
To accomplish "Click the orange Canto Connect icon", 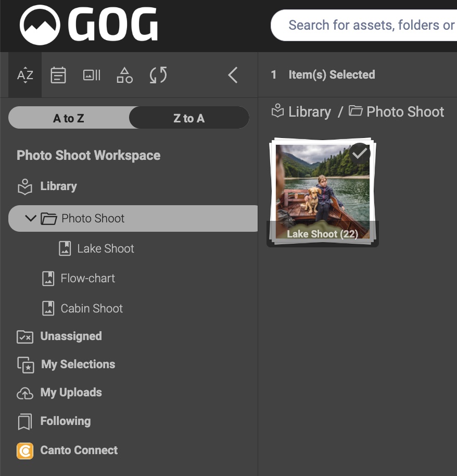I will point(25,451).
